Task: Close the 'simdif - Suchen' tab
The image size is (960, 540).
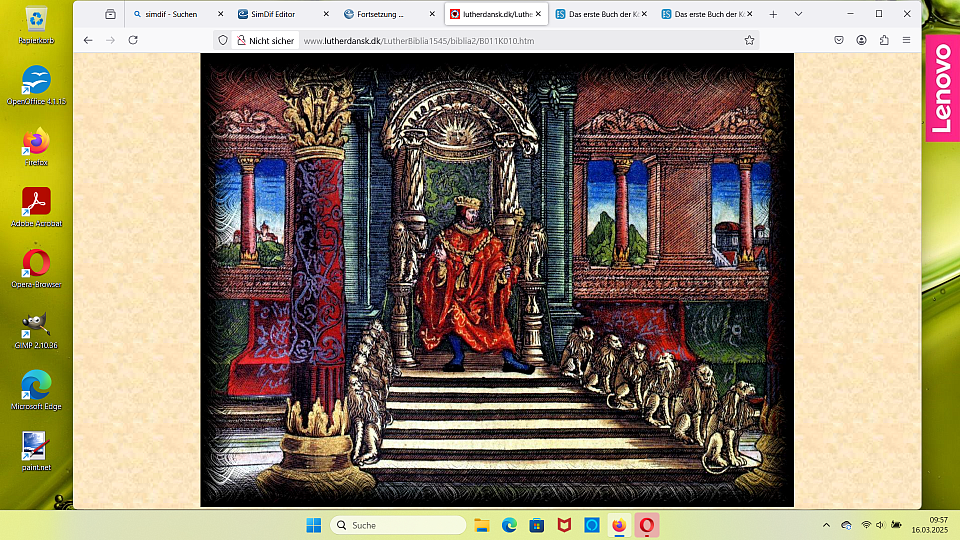Action: 220,14
